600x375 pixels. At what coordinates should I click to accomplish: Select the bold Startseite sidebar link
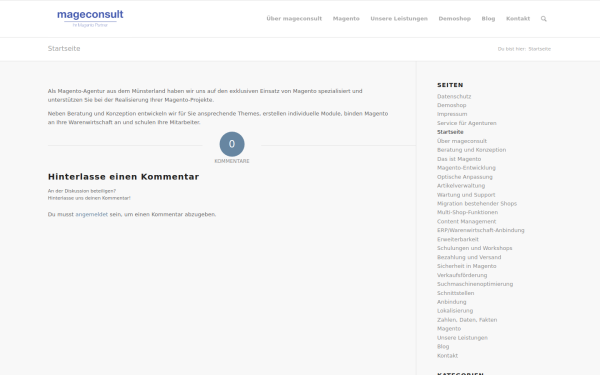pos(450,132)
